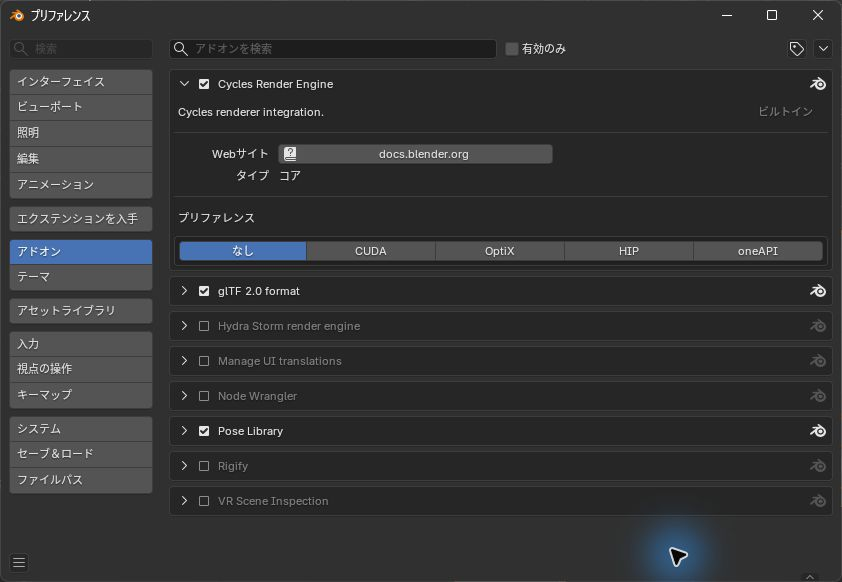Enable the Hydra Storm render engine add-on
842x582 pixels.
[204, 326]
